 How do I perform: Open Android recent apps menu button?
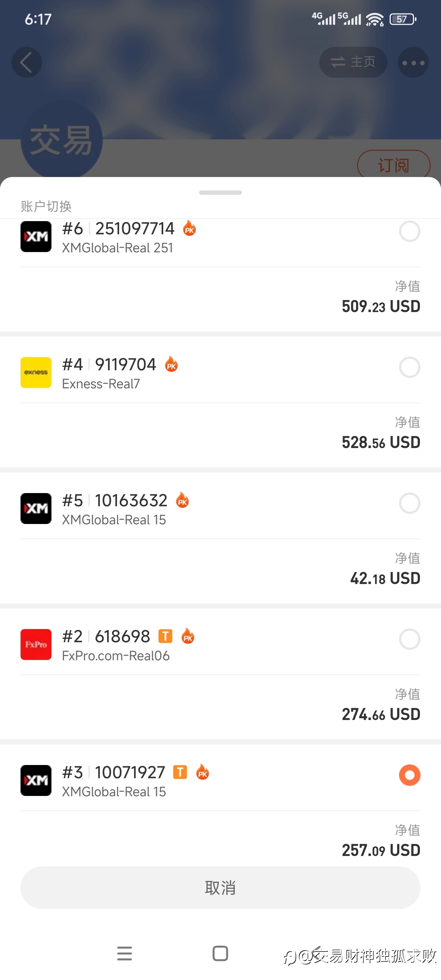tap(124, 953)
